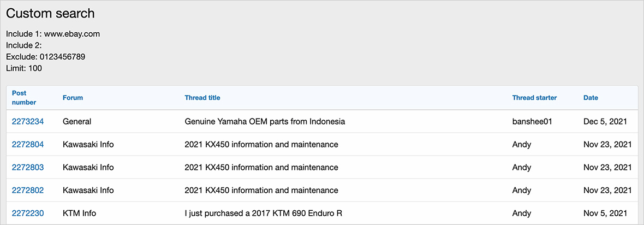This screenshot has height=225, width=644.
Task: Open post number 2273234
Action: tap(28, 122)
